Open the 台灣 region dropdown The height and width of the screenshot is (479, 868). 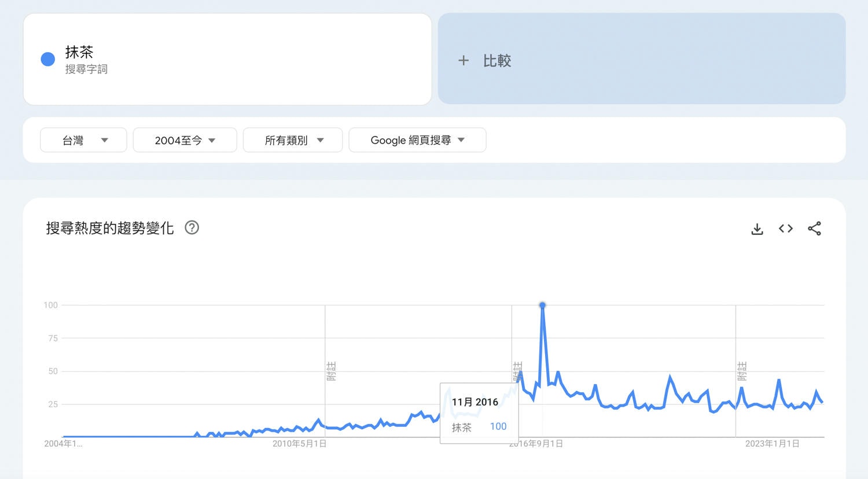(x=83, y=140)
